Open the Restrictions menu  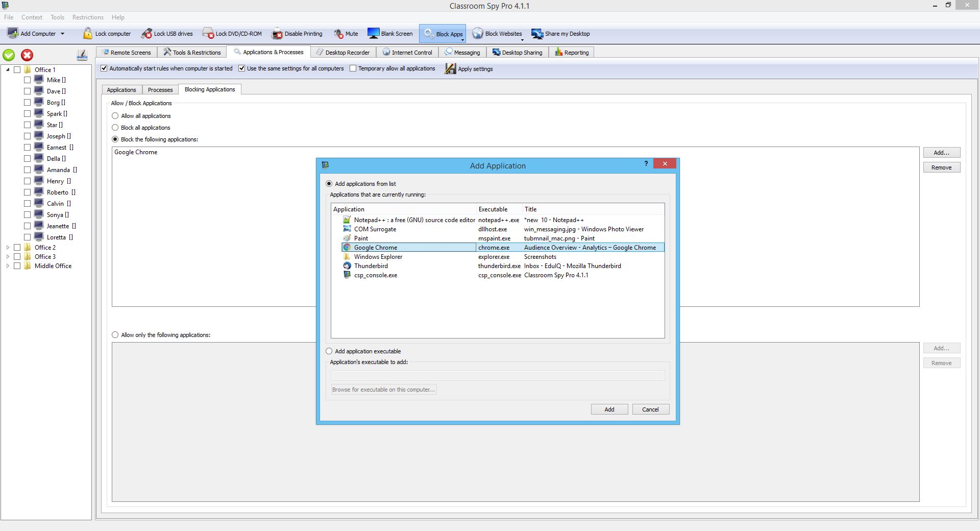click(x=88, y=17)
